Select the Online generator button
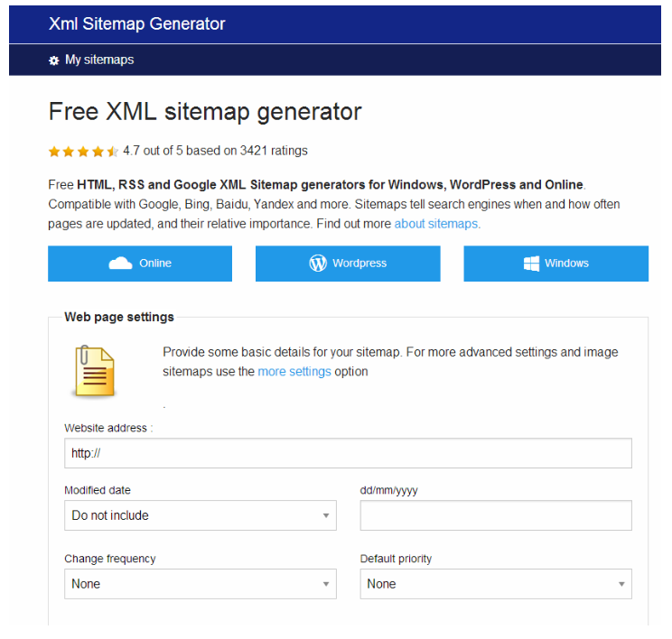This screenshot has height=639, width=672. point(140,264)
